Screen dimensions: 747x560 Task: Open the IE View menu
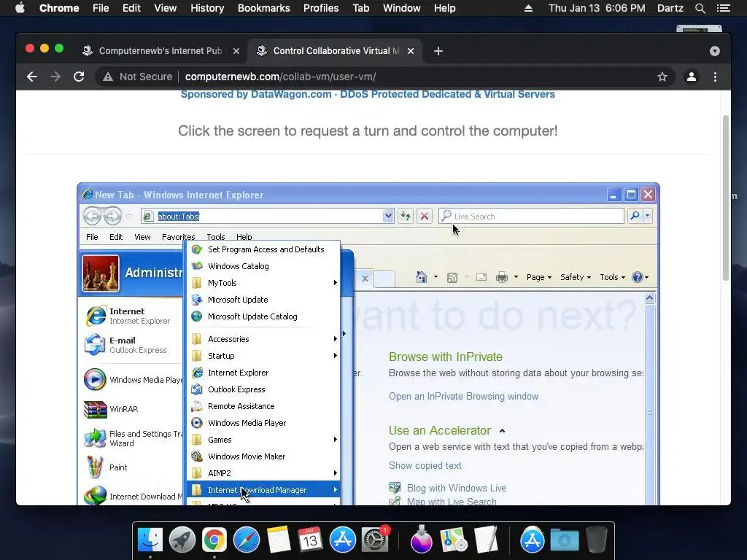click(x=142, y=237)
